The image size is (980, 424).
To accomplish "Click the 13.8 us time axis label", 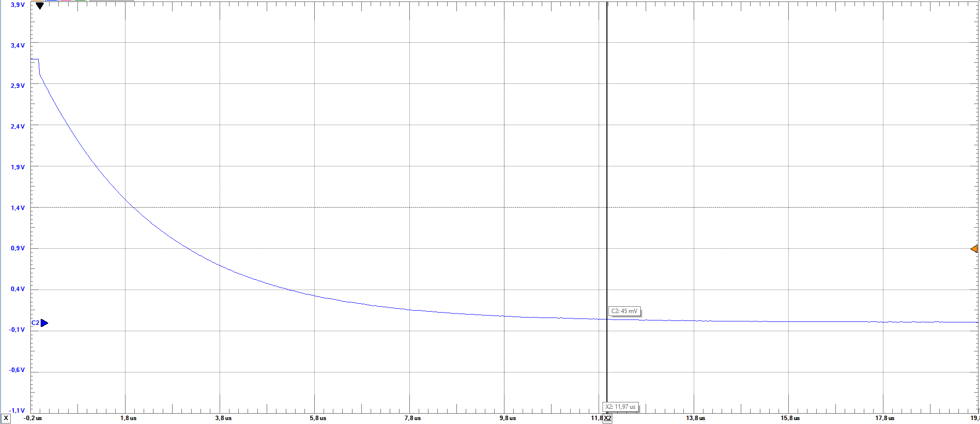I will 695,418.
